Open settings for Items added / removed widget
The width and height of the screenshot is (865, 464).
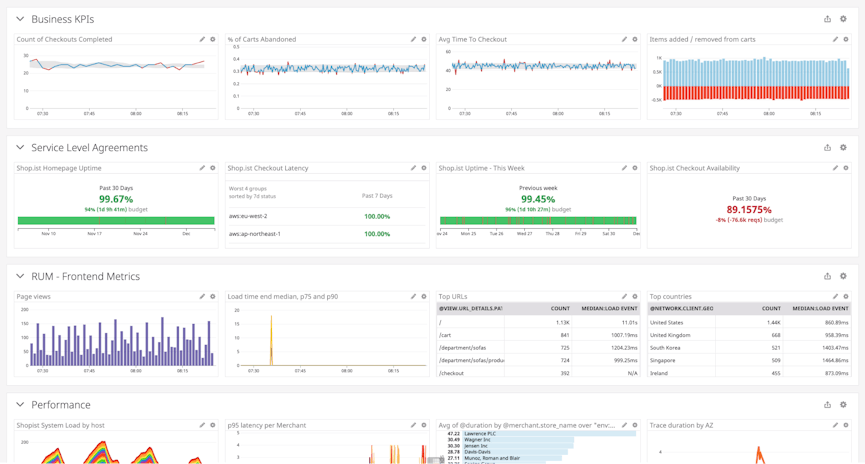[846, 40]
